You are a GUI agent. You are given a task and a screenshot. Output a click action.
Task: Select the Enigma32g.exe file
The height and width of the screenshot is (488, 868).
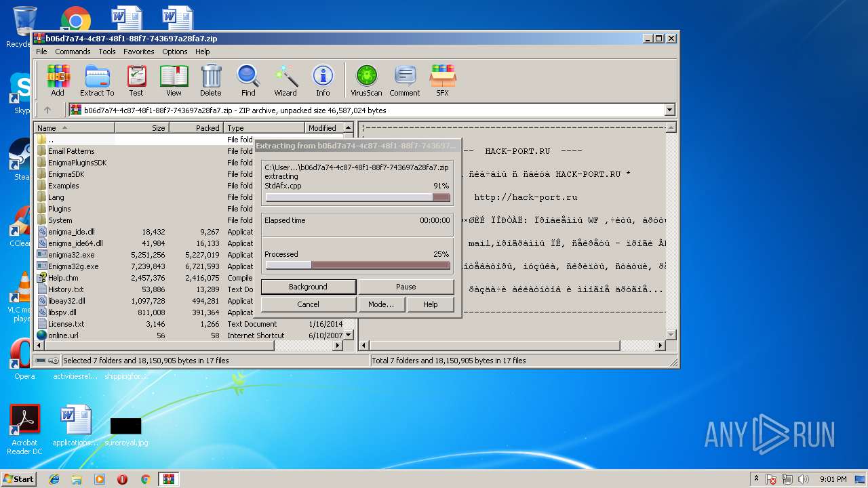73,266
